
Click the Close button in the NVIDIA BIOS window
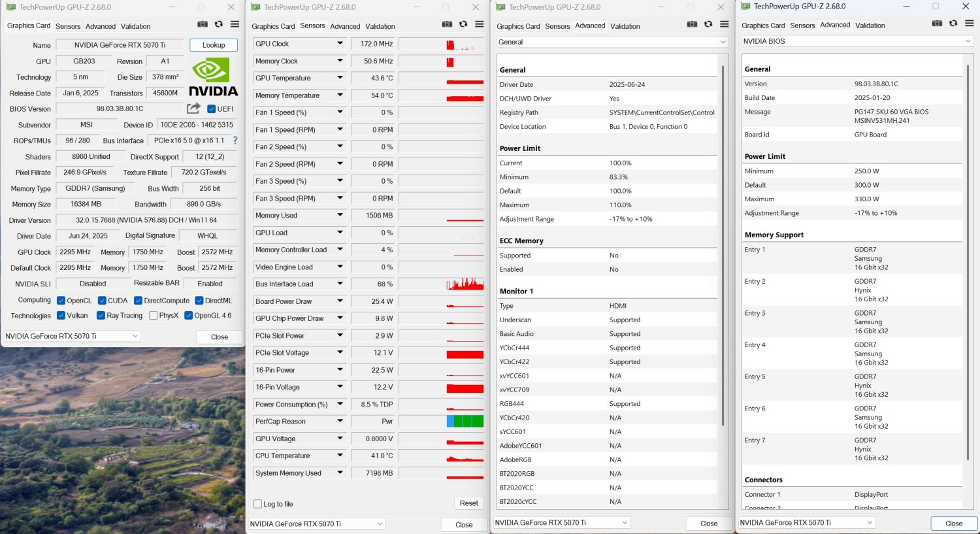click(954, 524)
